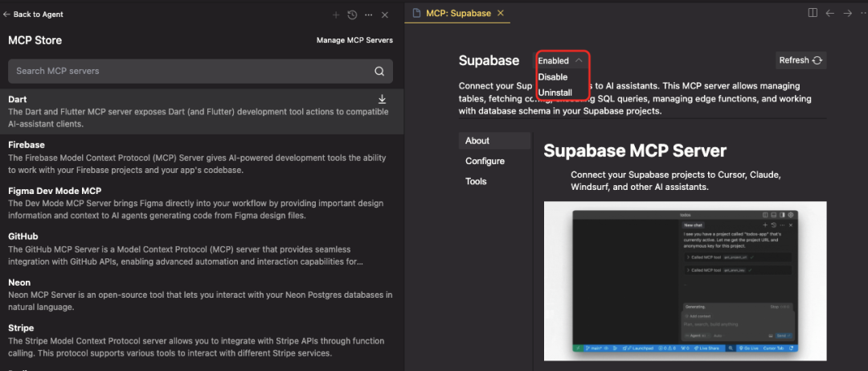Screen dimensions: 868x371
Task: Close the MCP Store panel
Action: coord(385,15)
